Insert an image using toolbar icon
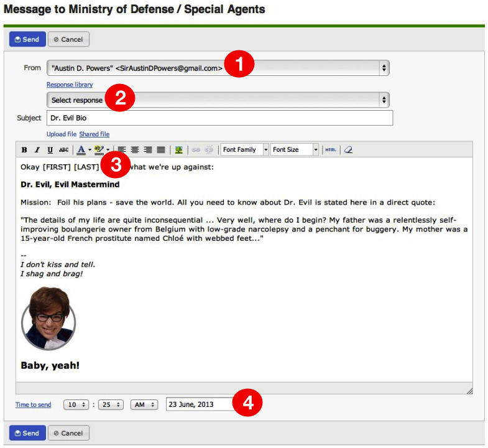488x448 pixels. click(x=178, y=150)
